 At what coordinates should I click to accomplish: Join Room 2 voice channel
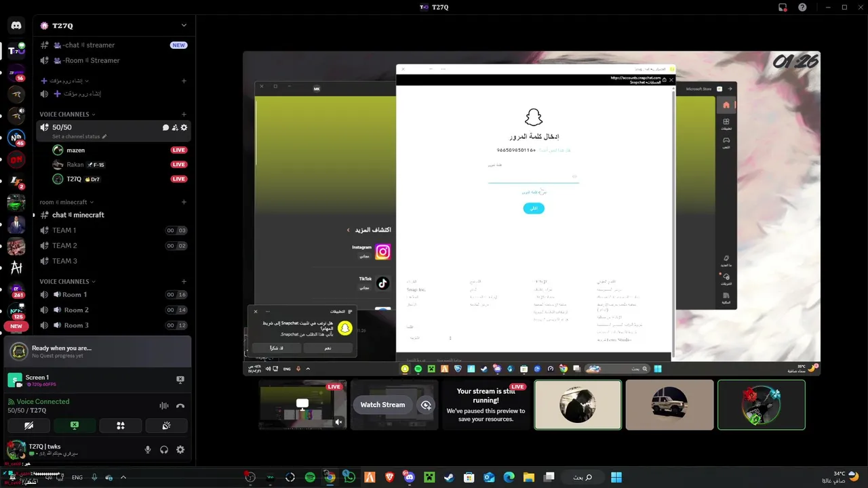pos(114,310)
